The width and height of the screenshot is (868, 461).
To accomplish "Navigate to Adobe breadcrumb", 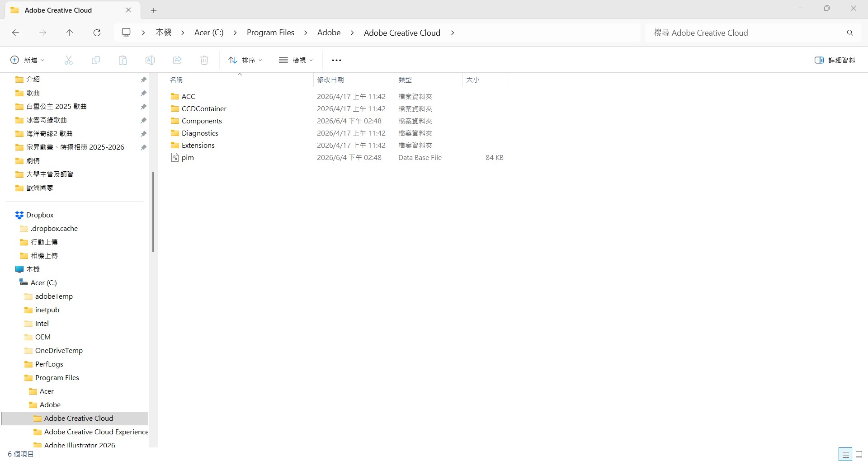I will click(x=329, y=33).
